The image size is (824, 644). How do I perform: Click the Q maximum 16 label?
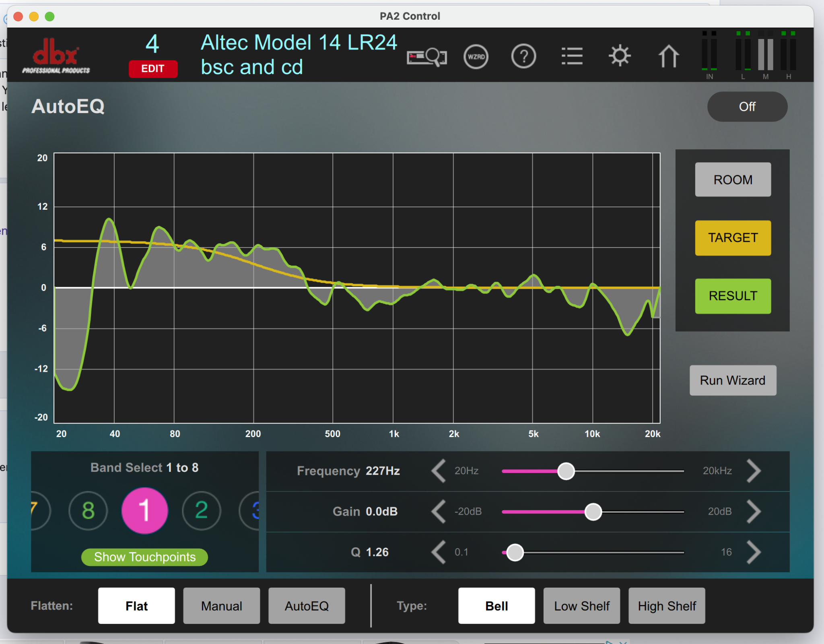point(726,552)
